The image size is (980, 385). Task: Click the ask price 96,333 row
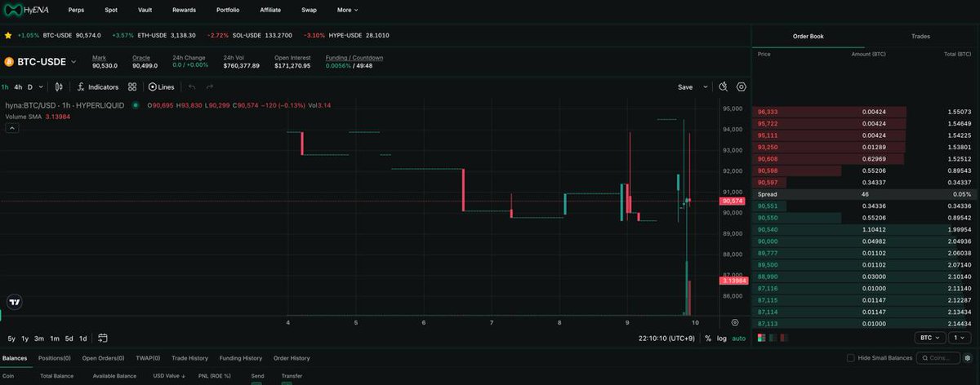[x=864, y=112]
